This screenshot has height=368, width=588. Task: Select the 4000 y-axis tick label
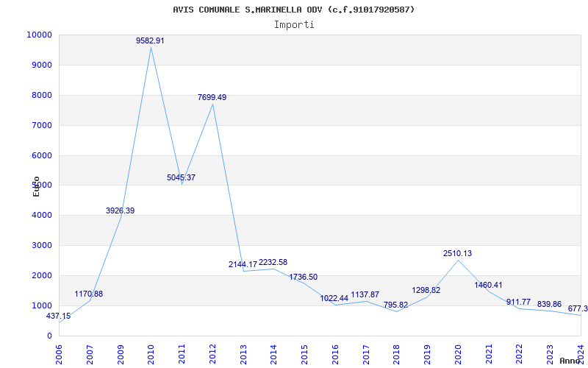[41, 216]
